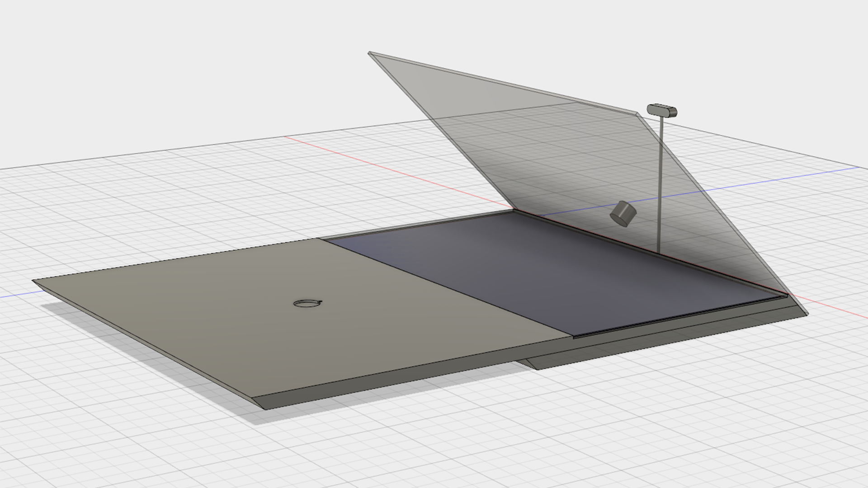Select the rounded cap atop vertical rod
The image size is (868, 488).
662,110
